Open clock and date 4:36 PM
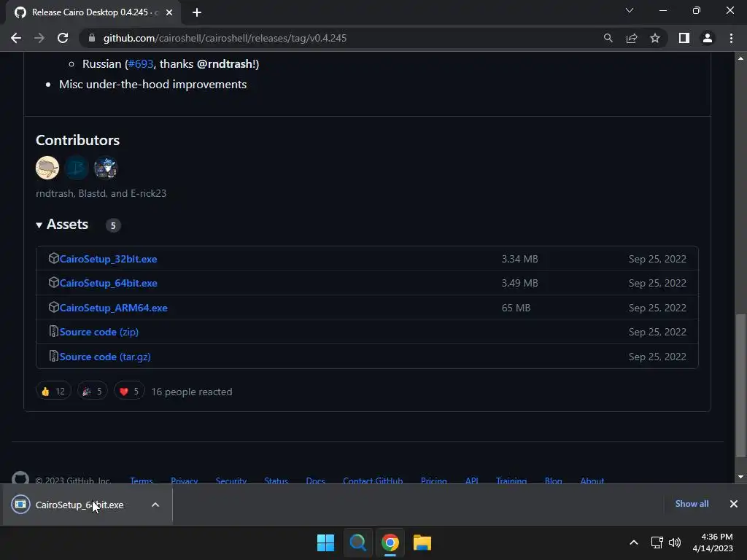The width and height of the screenshot is (747, 560). [713, 542]
